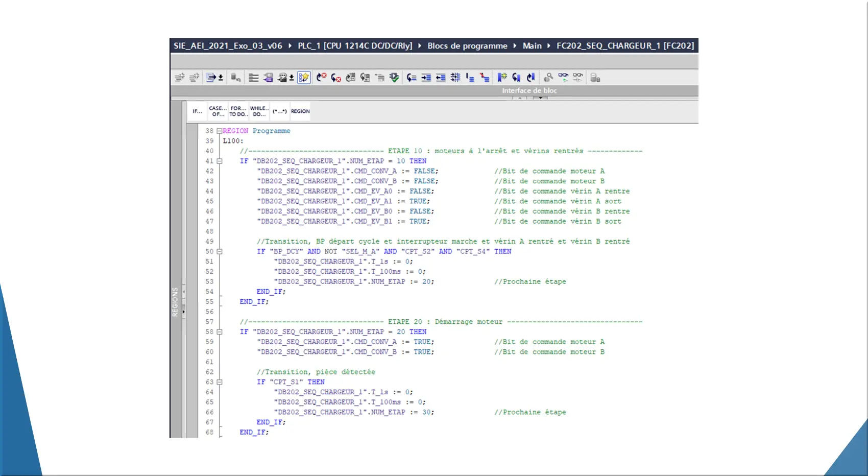This screenshot has width=868, height=476.
Task: Click the monitoring glasses icon with play arrow
Action: pyautogui.click(x=563, y=78)
